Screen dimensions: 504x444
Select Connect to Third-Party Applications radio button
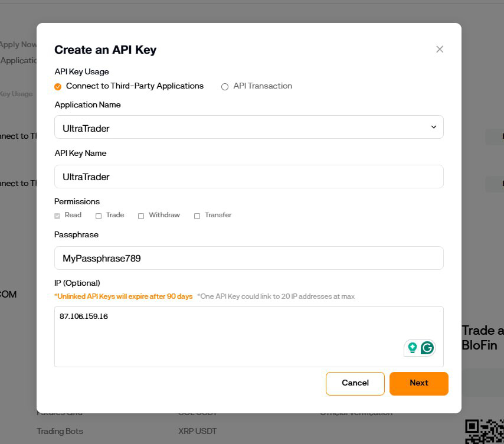pyautogui.click(x=58, y=86)
